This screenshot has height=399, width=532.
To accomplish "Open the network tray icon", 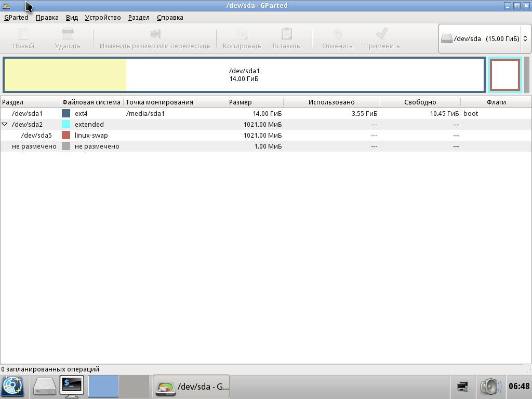I will 463,387.
